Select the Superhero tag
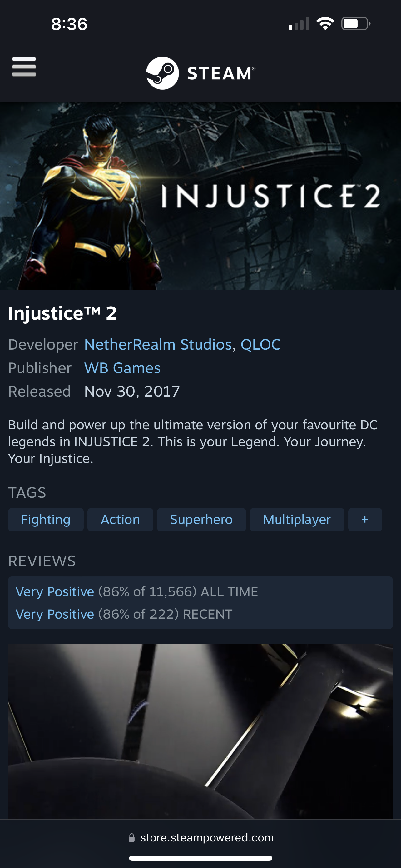 tap(201, 520)
